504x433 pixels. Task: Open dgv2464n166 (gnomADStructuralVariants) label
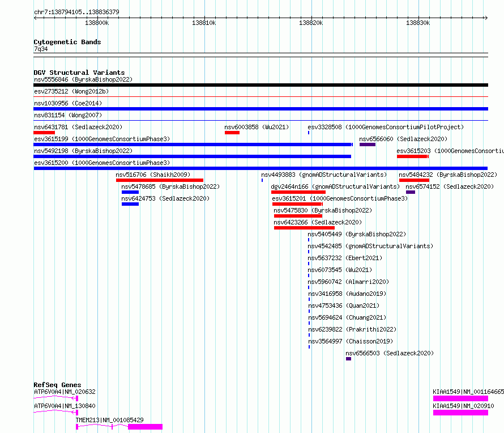pos(335,186)
